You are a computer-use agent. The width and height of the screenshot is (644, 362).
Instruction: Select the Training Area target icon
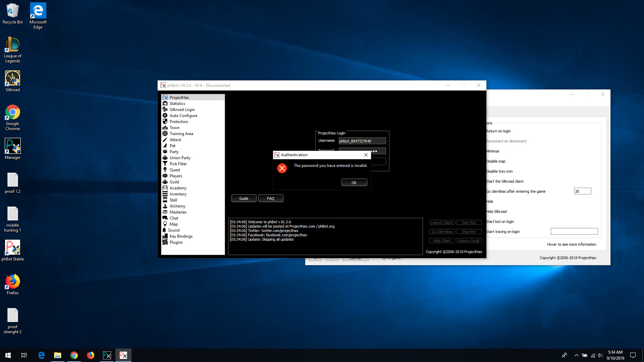click(165, 134)
